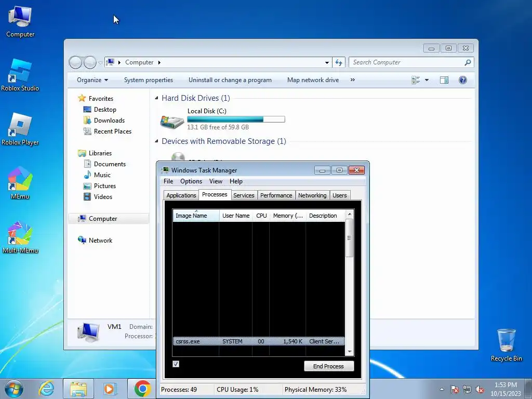Click process list scrollbar thumb
The image size is (532, 399).
pyautogui.click(x=349, y=238)
